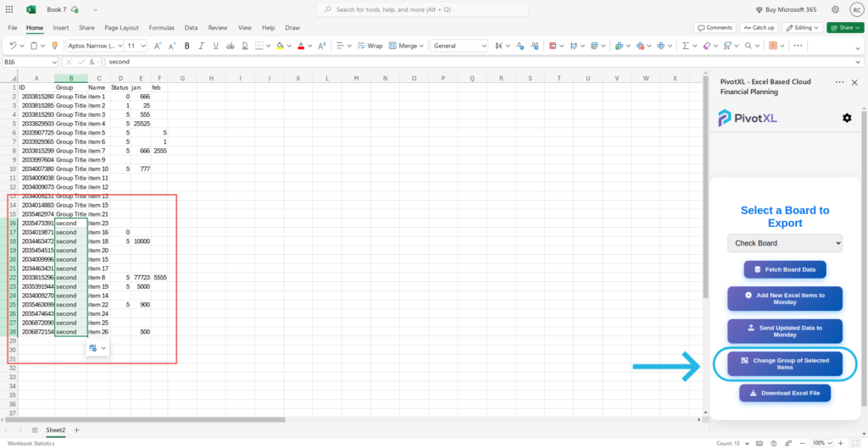The width and height of the screenshot is (868, 448).
Task: Click the Clear eraser icon
Action: click(706, 46)
